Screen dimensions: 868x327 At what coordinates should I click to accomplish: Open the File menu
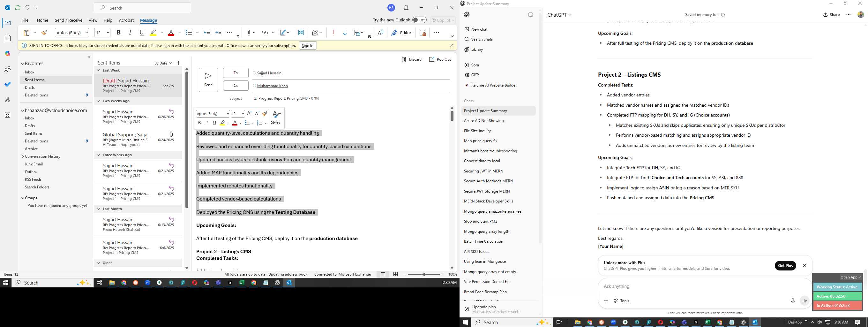pos(25,20)
